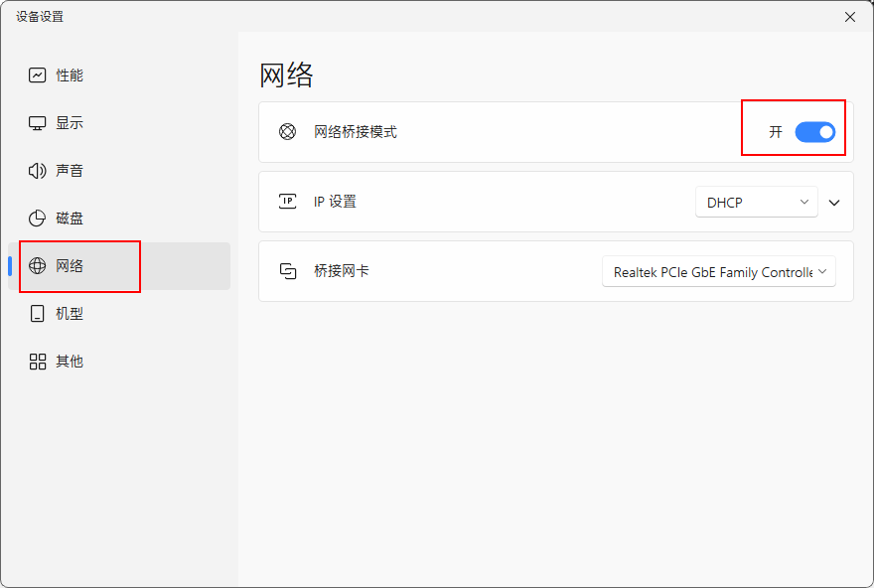874x588 pixels.
Task: Click the globe icon beside 网络
Action: [x=38, y=266]
